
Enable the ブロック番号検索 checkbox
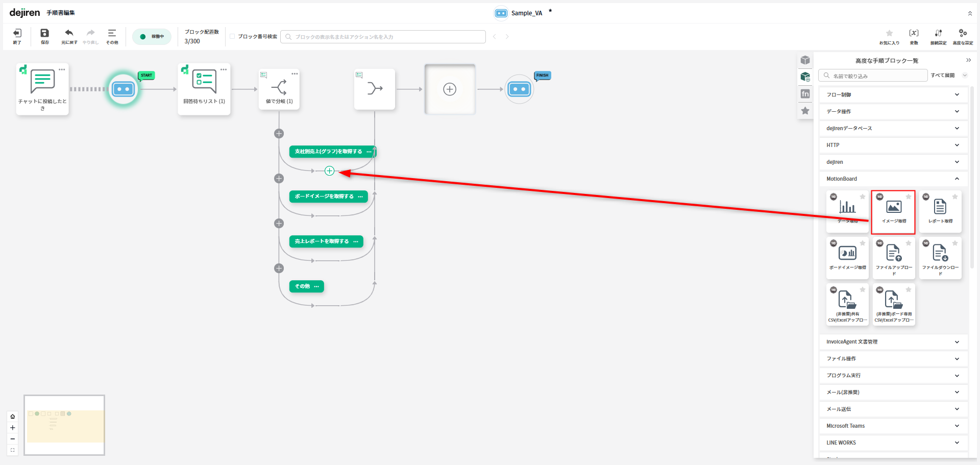pos(233,37)
